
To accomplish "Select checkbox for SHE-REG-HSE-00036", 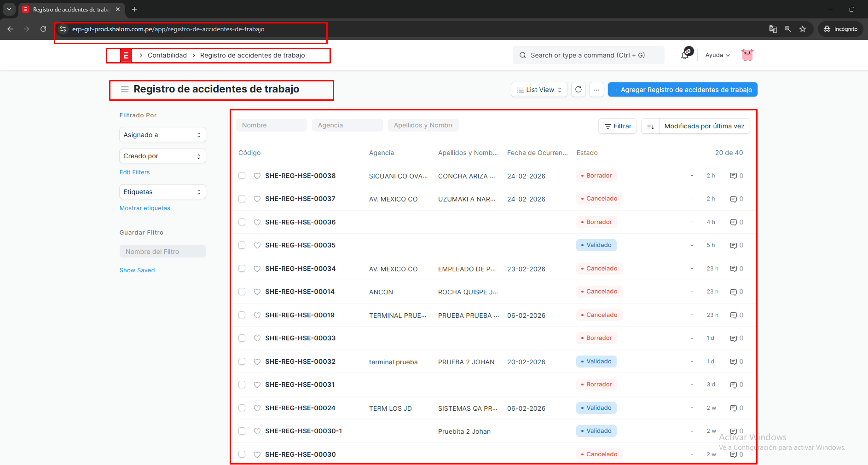I will coord(242,222).
